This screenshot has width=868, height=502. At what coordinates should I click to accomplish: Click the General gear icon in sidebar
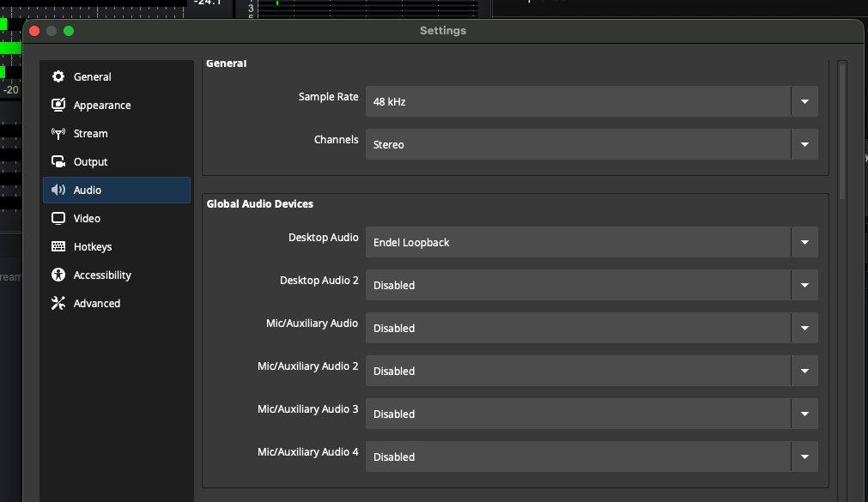(58, 76)
